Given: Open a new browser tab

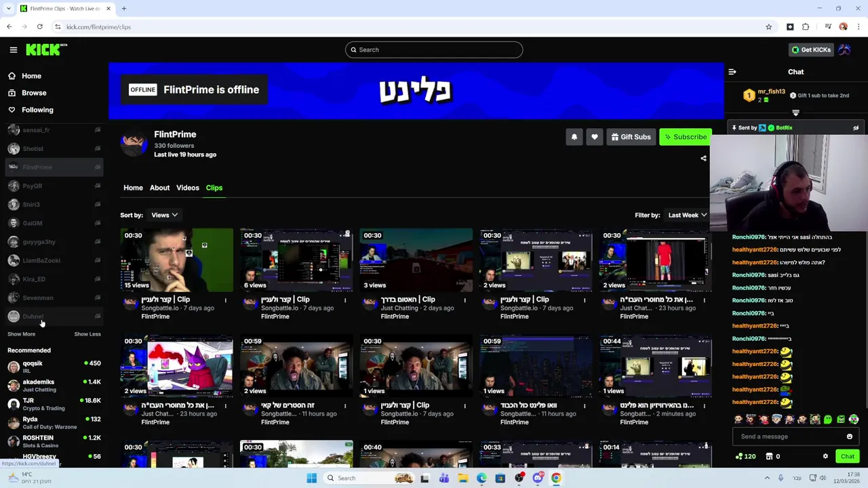Looking at the screenshot, I should [x=124, y=8].
